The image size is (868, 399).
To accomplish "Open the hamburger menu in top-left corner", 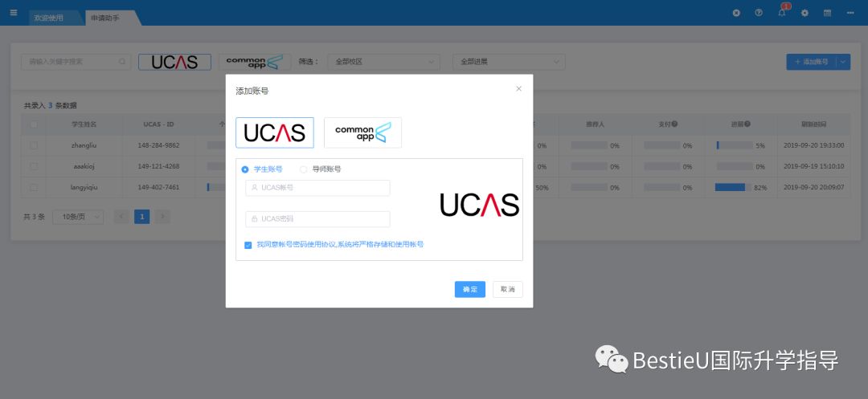I will click(14, 12).
